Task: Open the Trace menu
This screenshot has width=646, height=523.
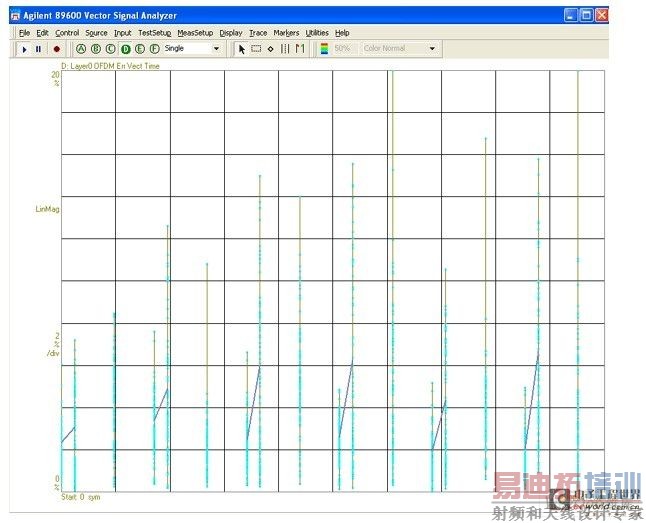Action: (258, 33)
